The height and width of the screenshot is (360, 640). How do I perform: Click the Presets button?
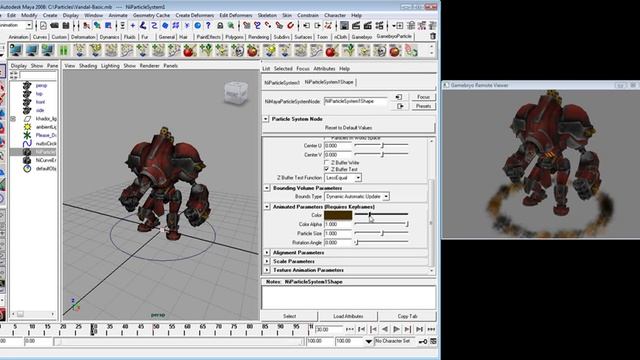pos(423,106)
